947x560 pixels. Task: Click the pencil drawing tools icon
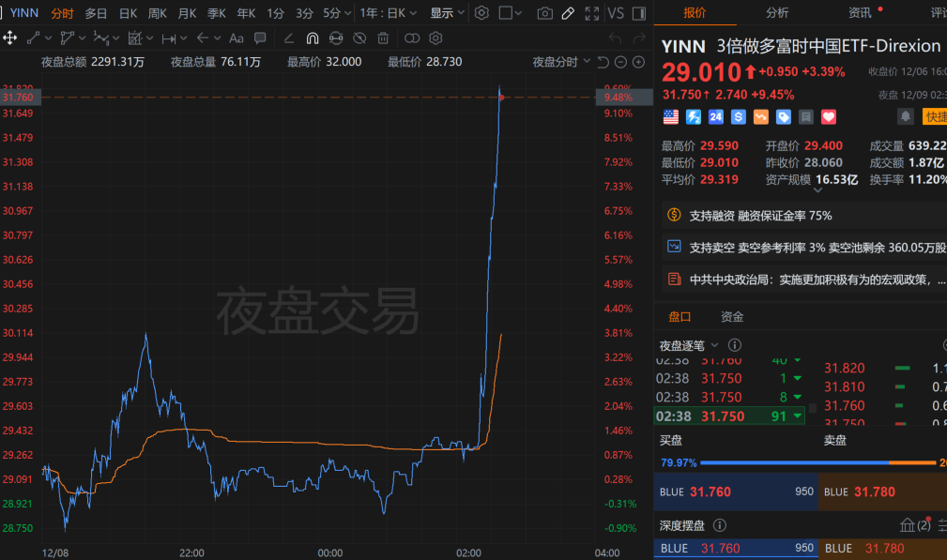click(568, 13)
